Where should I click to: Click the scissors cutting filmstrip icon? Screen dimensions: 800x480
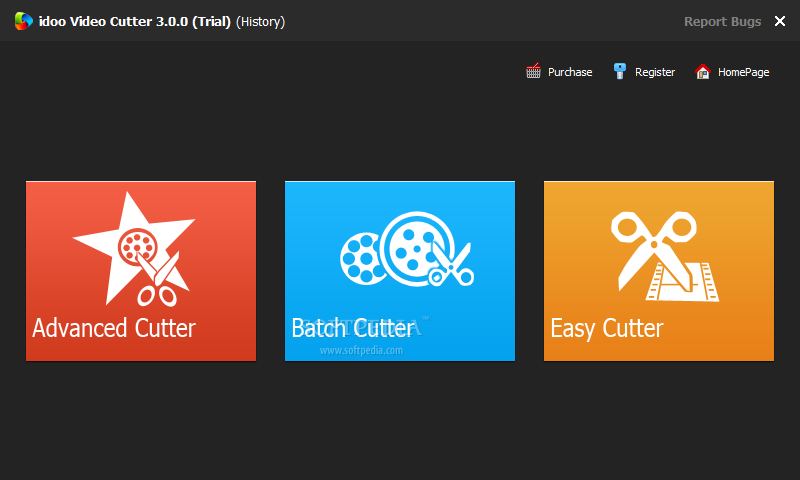click(x=663, y=256)
